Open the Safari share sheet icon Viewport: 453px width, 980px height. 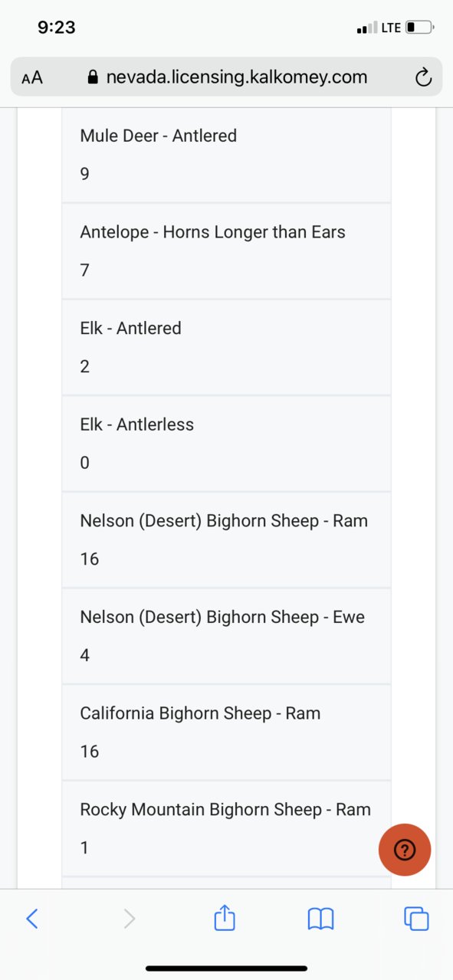[x=224, y=916]
